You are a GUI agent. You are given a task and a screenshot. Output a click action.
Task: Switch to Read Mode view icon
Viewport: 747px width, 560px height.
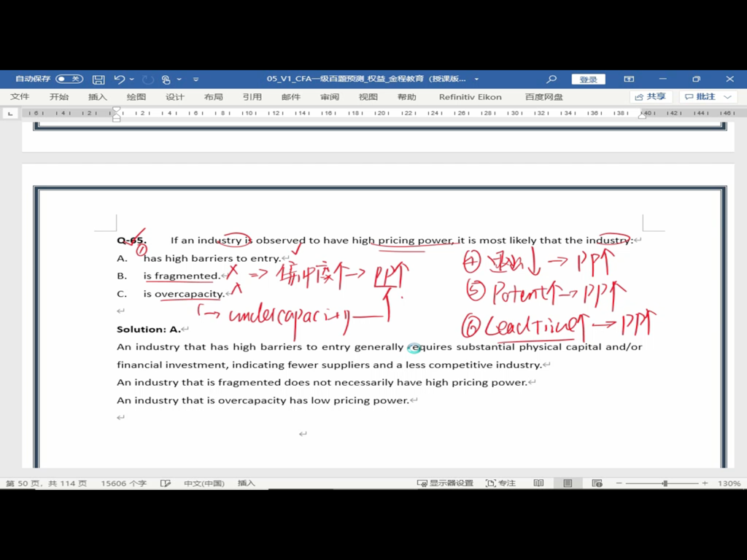(x=538, y=483)
